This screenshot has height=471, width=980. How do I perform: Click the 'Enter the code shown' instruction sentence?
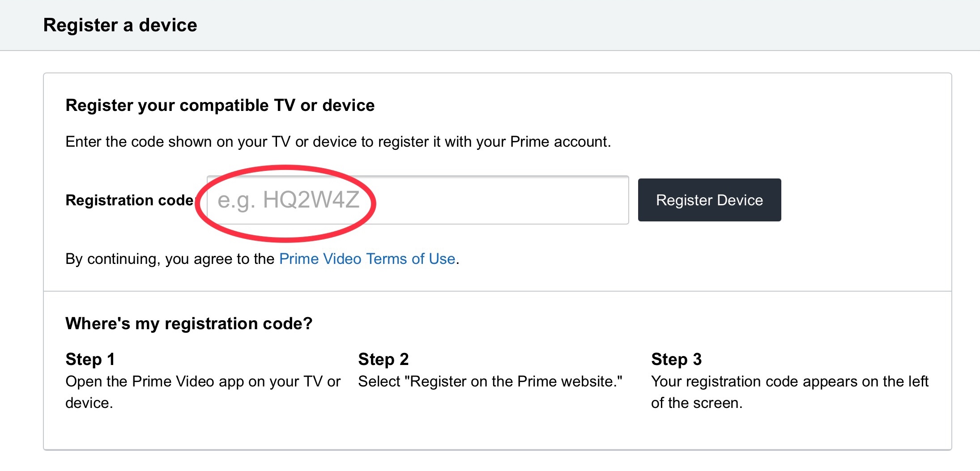point(338,142)
